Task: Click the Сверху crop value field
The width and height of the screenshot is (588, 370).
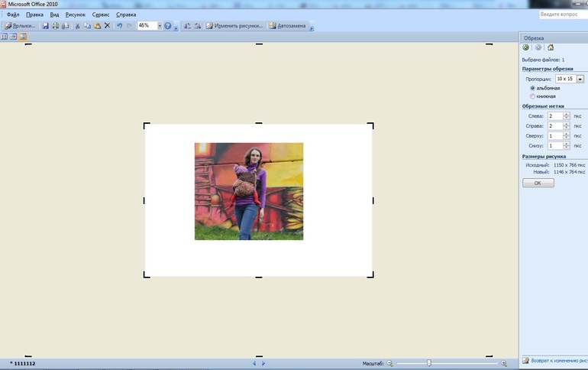Action: point(555,136)
